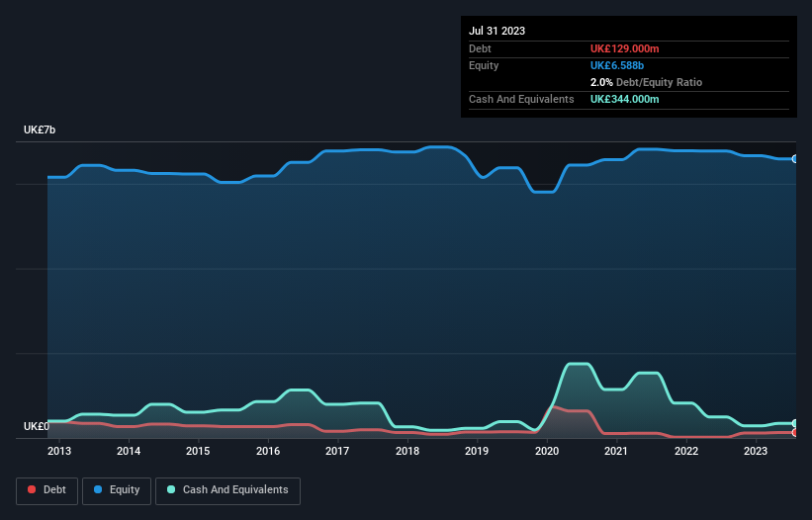Click the 2014 x-axis label

pyautogui.click(x=129, y=451)
